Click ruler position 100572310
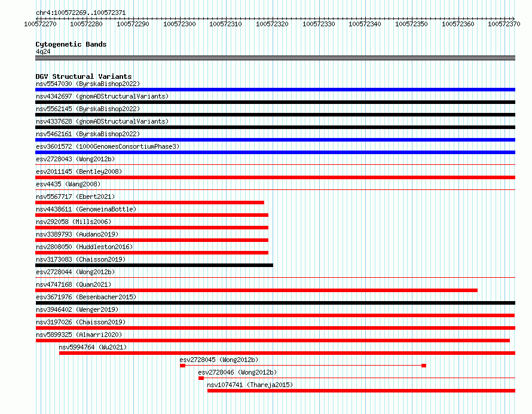Screen dimensions: 532x414 (x=225, y=24)
